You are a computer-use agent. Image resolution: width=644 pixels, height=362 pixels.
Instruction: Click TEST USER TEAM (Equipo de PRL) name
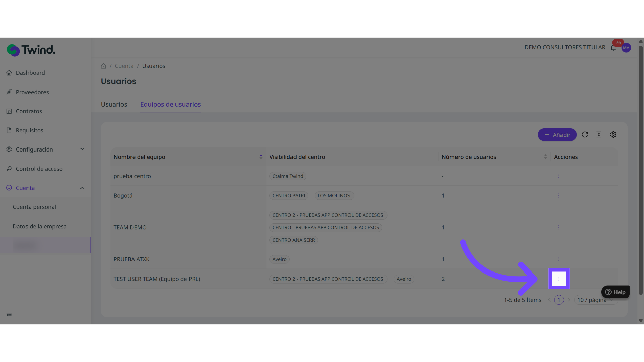pos(157,279)
